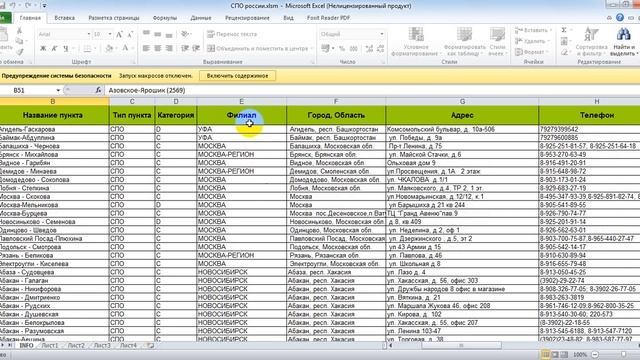Toggle italic (К) formatting
Viewport: 640px width, 360px height.
[x=54, y=49]
